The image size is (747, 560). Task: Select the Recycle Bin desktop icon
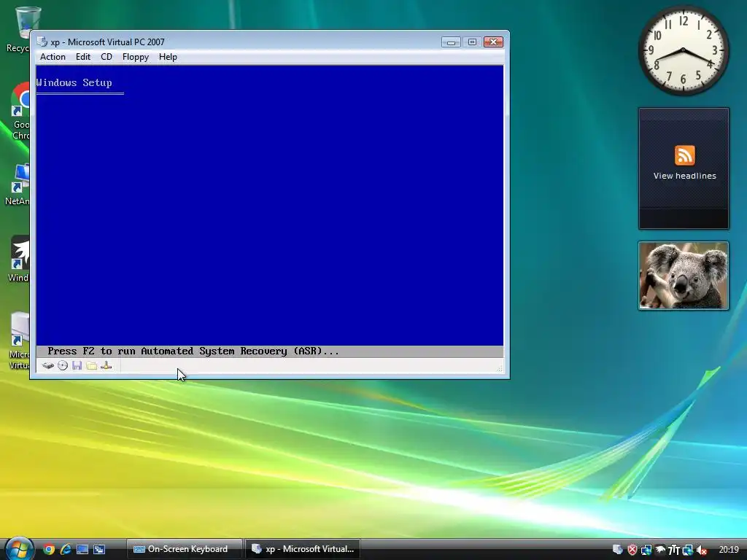(x=18, y=29)
